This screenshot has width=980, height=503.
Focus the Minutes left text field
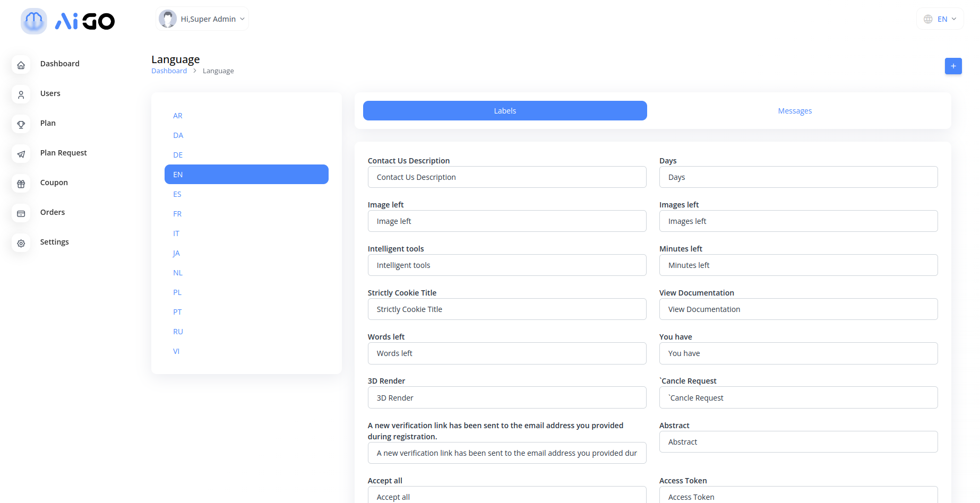798,265
